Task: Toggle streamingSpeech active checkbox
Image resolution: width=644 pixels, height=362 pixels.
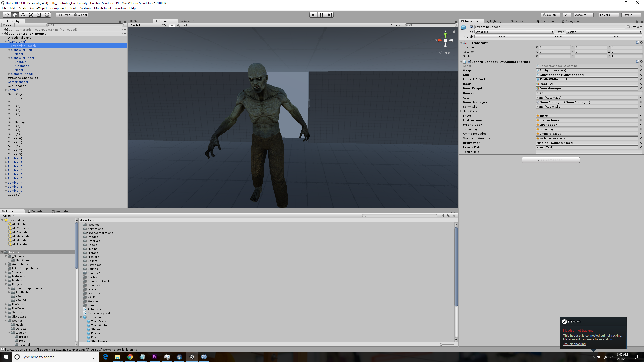Action: click(471, 27)
